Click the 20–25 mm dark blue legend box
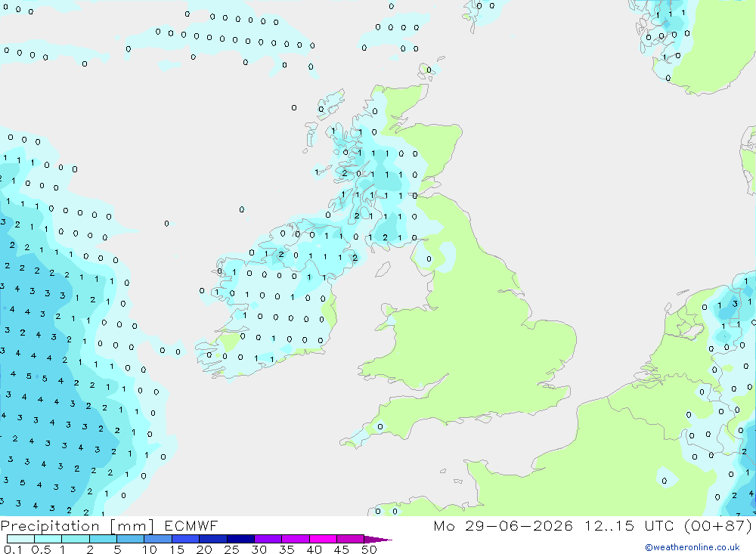756x554 pixels. 213,539
